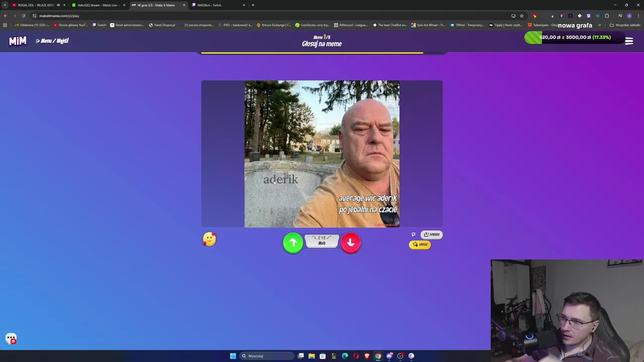The height and width of the screenshot is (362, 644).
Task: Click the meme image
Action: (322, 154)
